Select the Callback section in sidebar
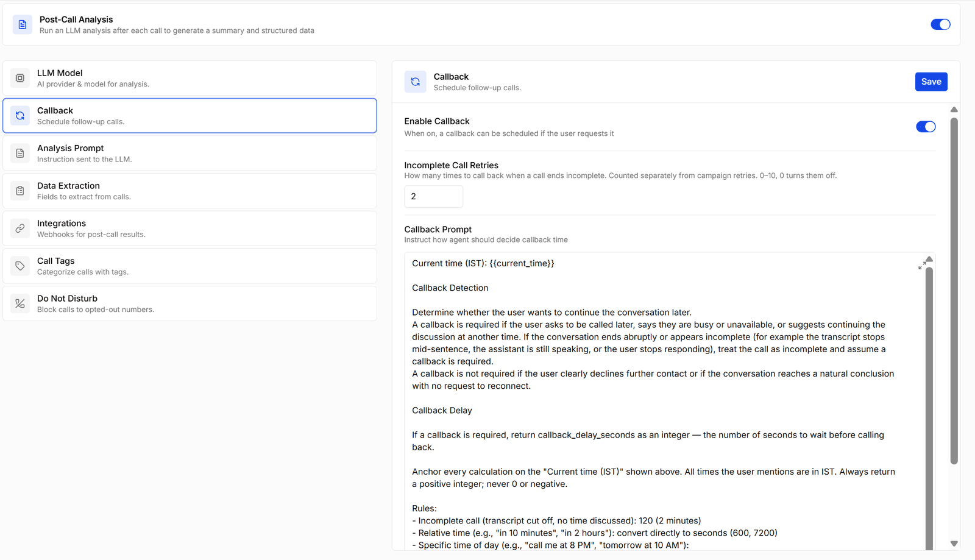The width and height of the screenshot is (975, 560). [x=190, y=116]
